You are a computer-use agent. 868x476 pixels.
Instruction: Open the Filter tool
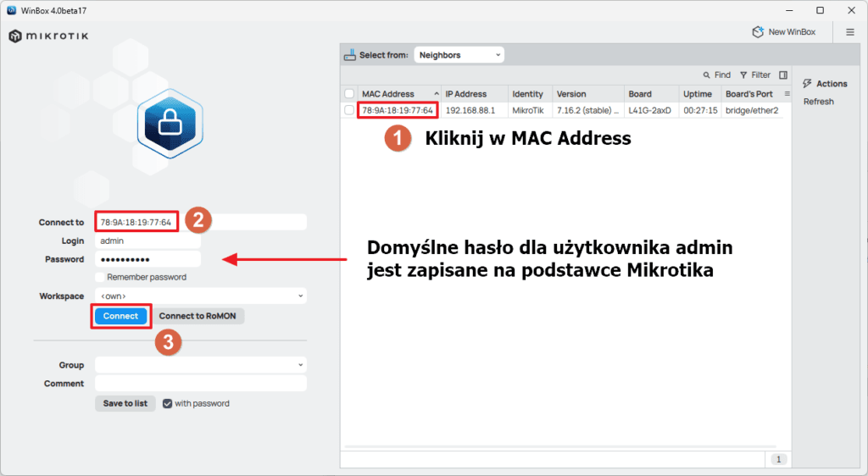pyautogui.click(x=754, y=75)
